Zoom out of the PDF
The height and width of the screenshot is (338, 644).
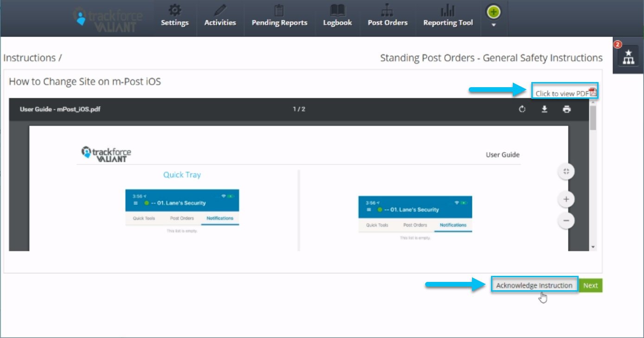566,221
